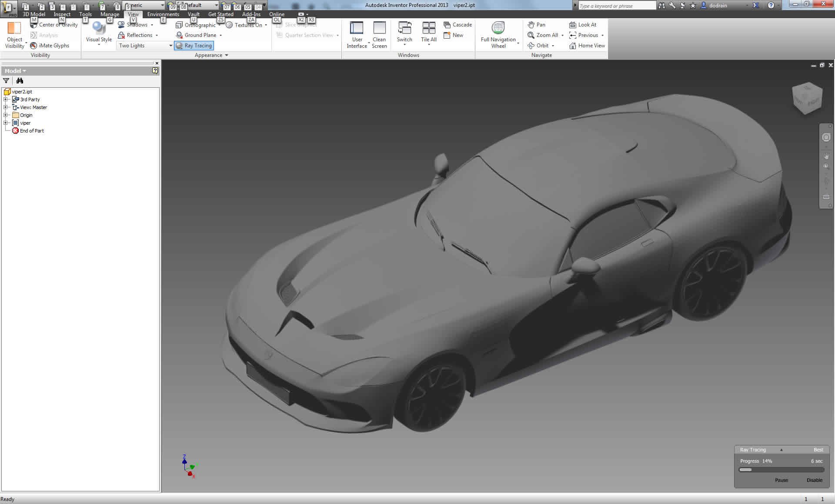Toggle Shadows display setting
The height and width of the screenshot is (504, 835).
[x=132, y=24]
